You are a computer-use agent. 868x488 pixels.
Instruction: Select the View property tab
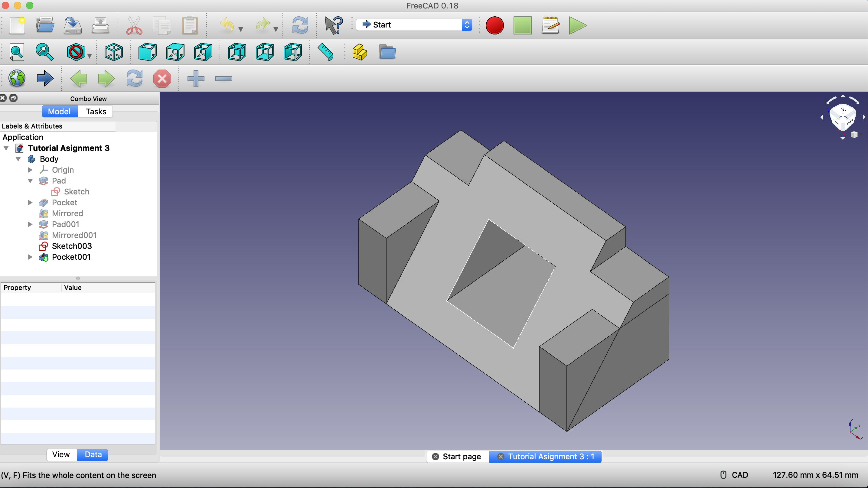click(61, 455)
